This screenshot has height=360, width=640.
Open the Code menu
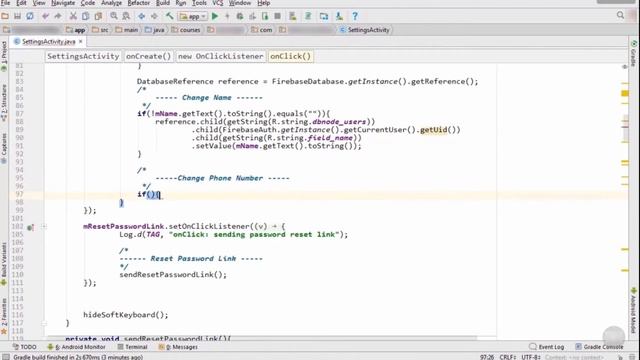(x=88, y=3)
